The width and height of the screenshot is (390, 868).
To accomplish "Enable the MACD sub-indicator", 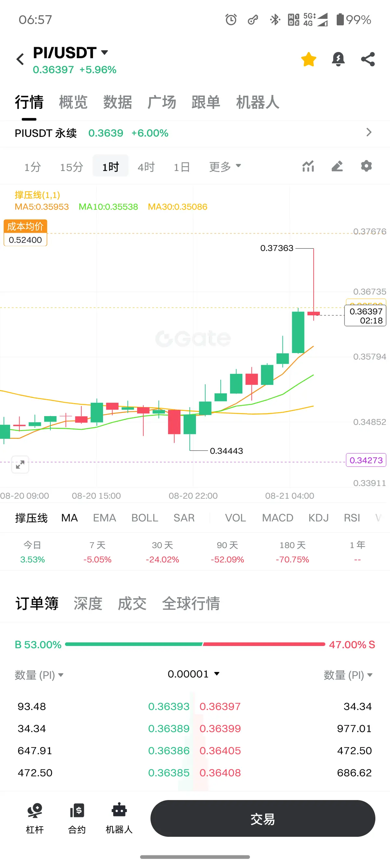I will point(278,518).
